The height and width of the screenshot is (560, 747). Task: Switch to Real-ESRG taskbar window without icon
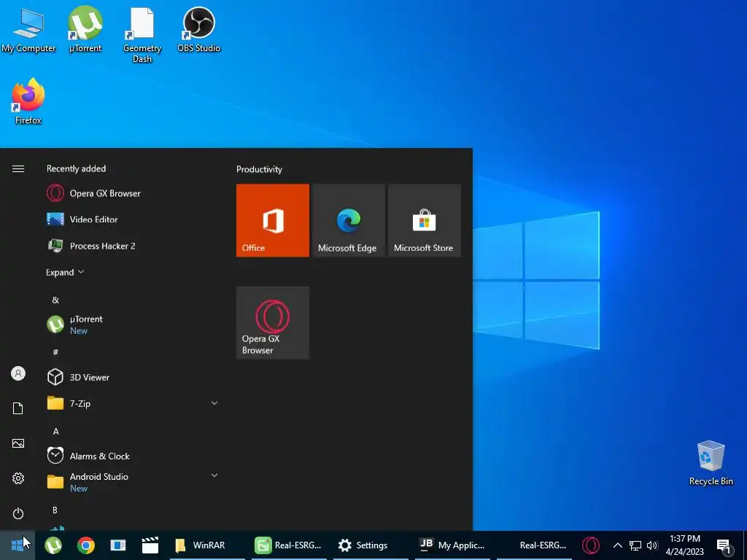tap(534, 545)
